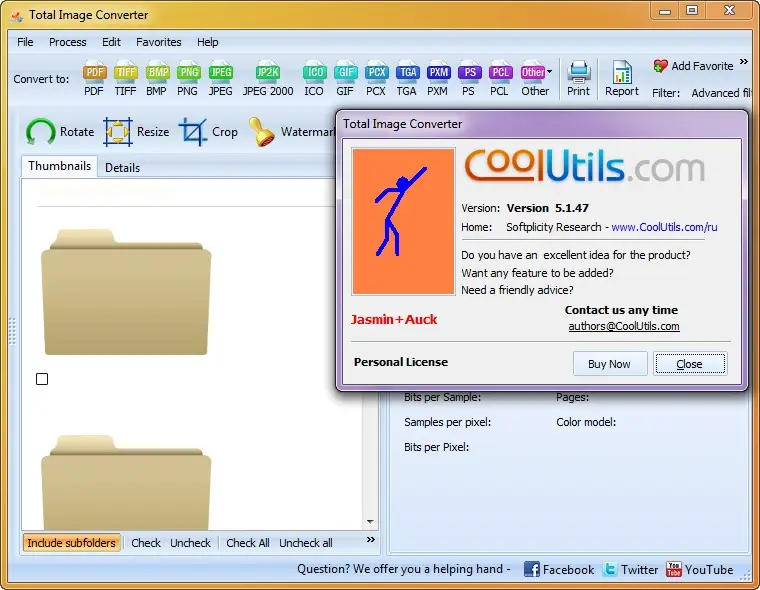
Task: Open the Watermark stamp tool
Action: (x=291, y=132)
